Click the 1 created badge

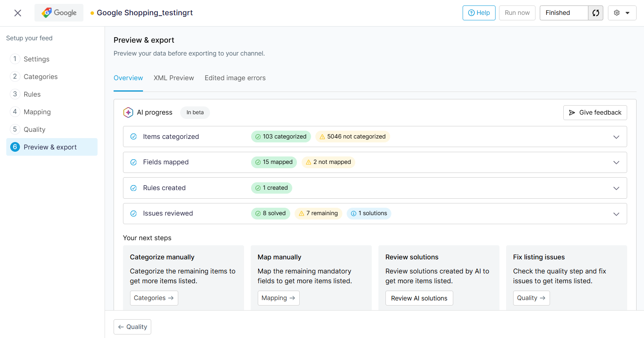(271, 188)
